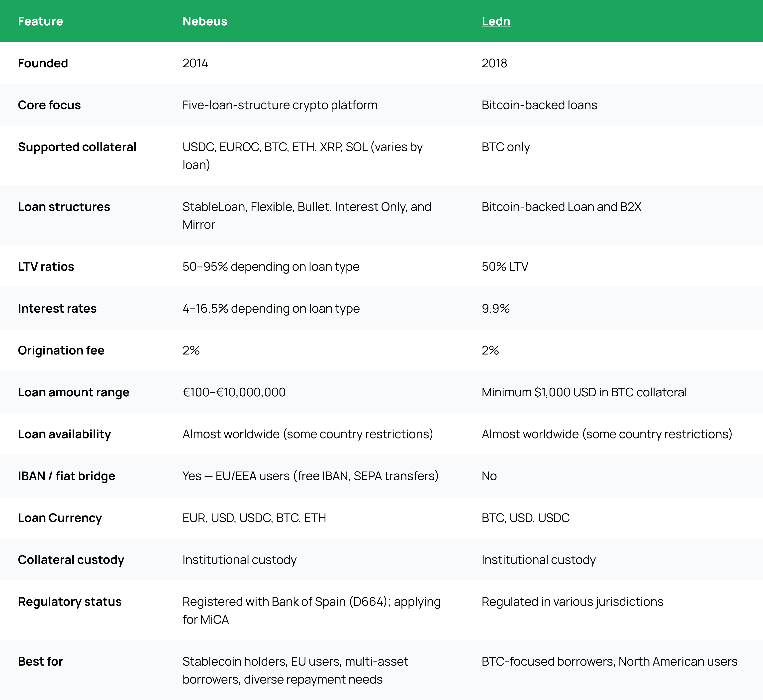Image resolution: width=763 pixels, height=700 pixels.
Task: Click Ledn's 9.9% interest rate
Action: (495, 308)
